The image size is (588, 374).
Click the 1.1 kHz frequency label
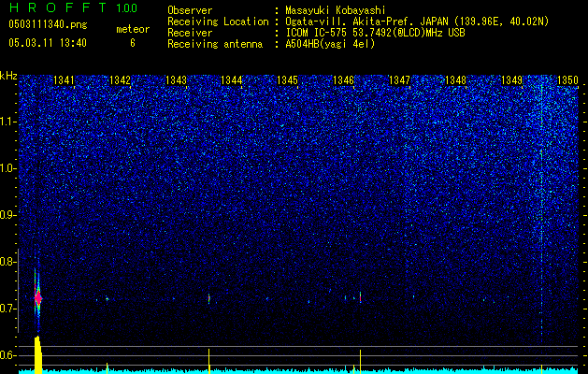pyautogui.click(x=8, y=122)
